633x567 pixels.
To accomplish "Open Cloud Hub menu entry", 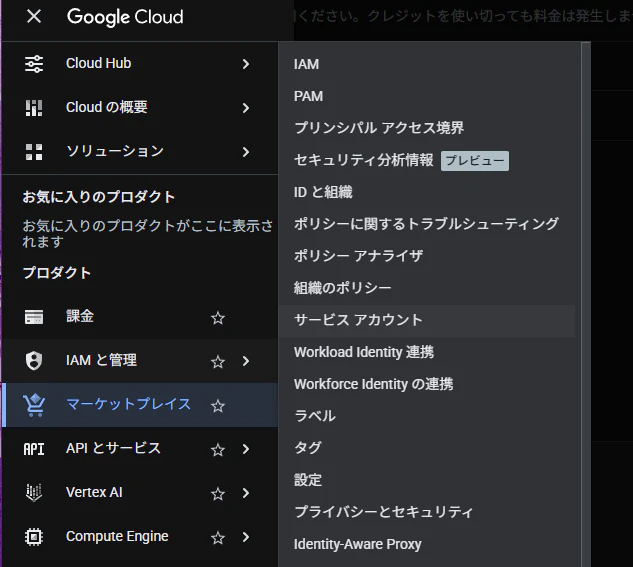I will coord(140,64).
